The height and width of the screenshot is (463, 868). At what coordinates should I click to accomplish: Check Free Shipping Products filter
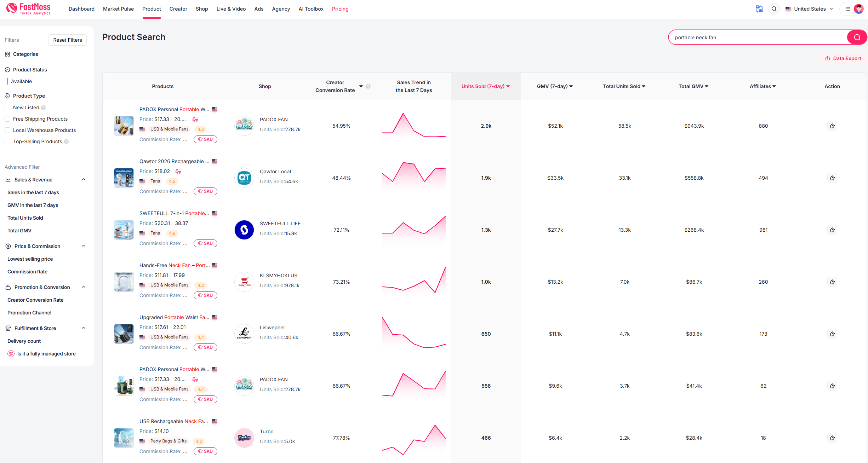point(7,119)
